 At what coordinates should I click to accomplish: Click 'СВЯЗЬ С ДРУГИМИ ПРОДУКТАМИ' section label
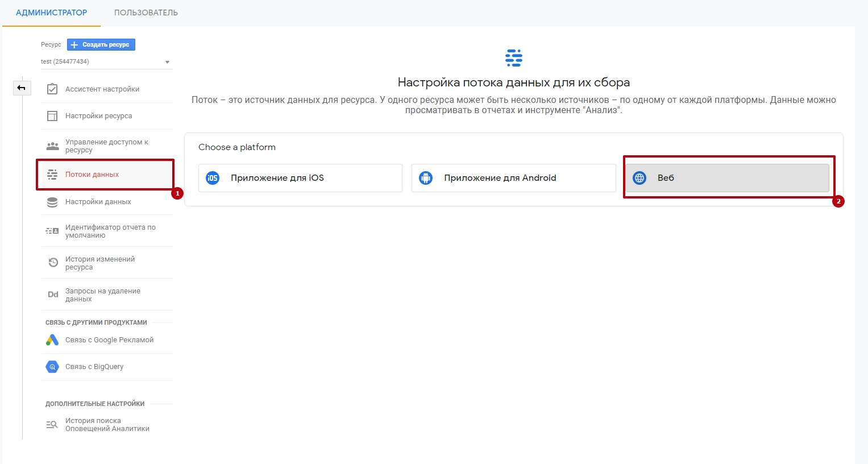(96, 322)
